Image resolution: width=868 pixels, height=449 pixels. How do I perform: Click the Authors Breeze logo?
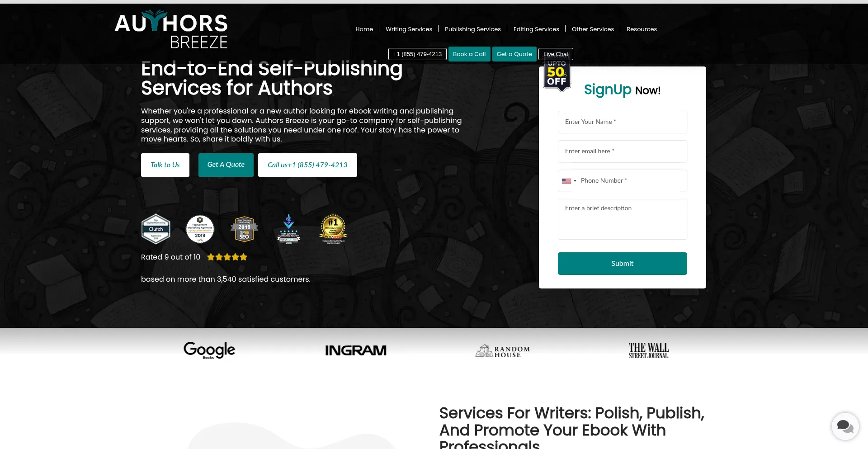click(171, 29)
